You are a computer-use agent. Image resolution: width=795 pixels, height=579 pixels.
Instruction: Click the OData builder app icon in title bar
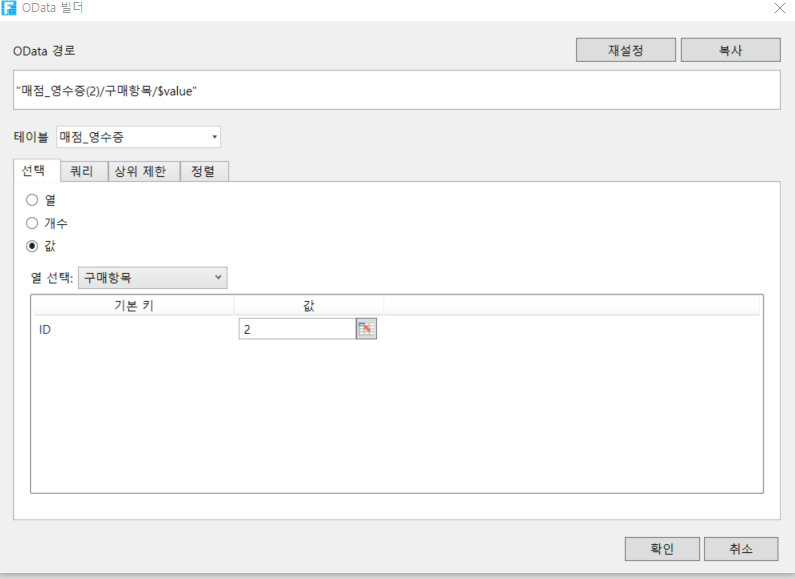coord(10,8)
